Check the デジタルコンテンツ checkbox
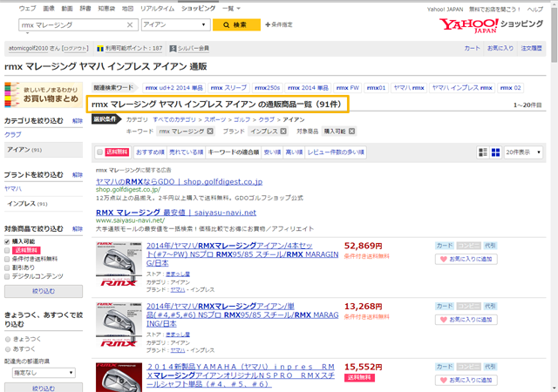This screenshot has height=392, width=558. [x=7, y=276]
